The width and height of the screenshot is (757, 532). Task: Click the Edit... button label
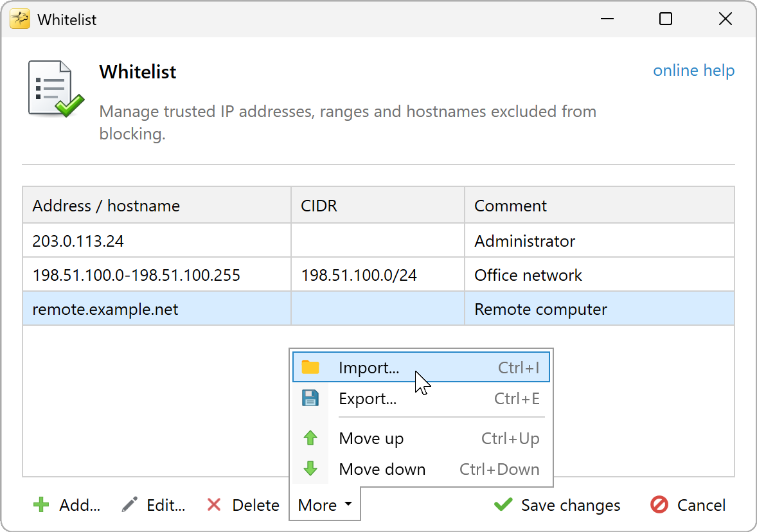click(166, 505)
